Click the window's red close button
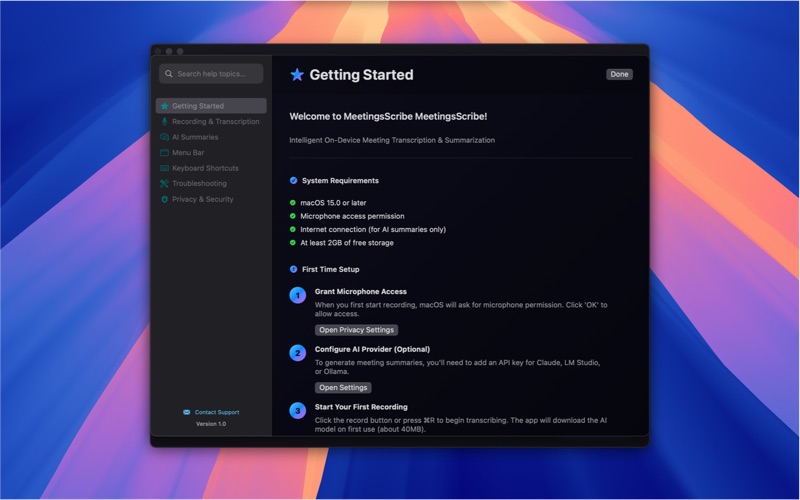800x500 pixels. point(158,51)
